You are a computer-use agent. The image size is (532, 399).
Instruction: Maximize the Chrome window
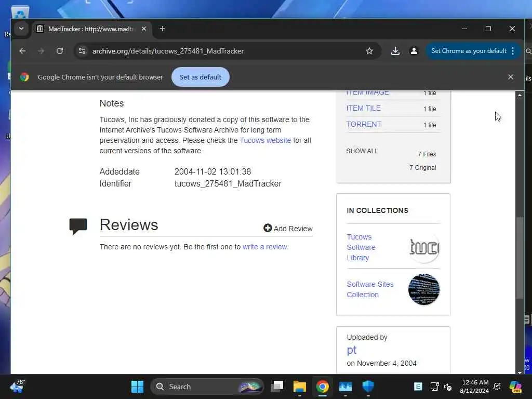tap(488, 29)
